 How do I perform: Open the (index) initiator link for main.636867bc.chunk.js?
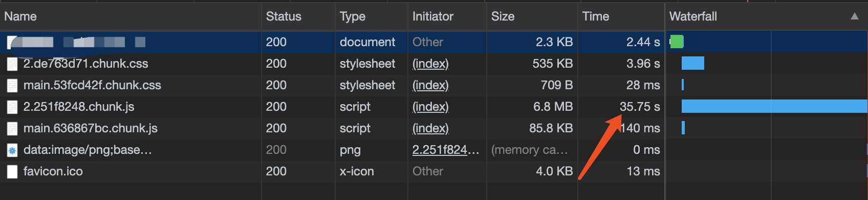tap(430, 128)
